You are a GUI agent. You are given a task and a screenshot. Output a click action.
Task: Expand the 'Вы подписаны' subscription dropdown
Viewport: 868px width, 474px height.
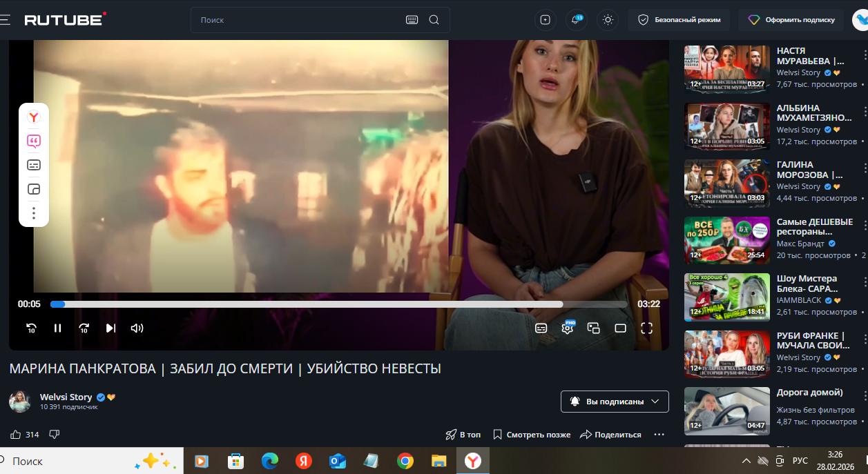coord(614,402)
